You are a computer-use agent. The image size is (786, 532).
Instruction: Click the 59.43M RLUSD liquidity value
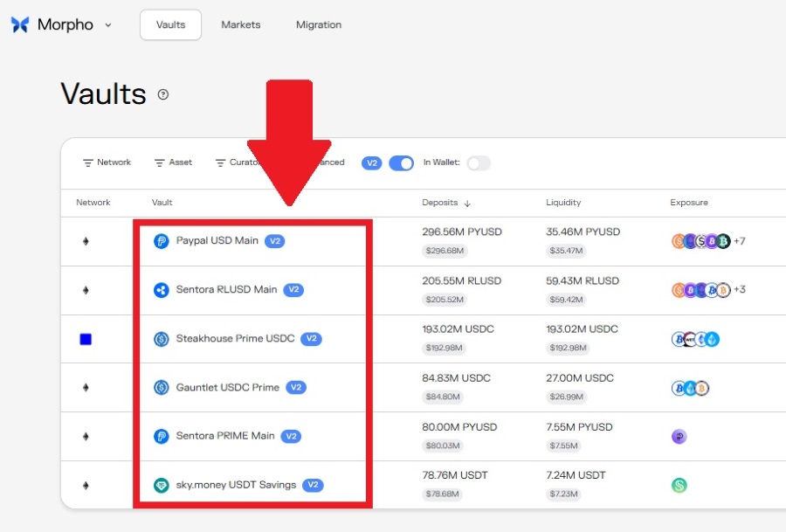pyautogui.click(x=583, y=280)
